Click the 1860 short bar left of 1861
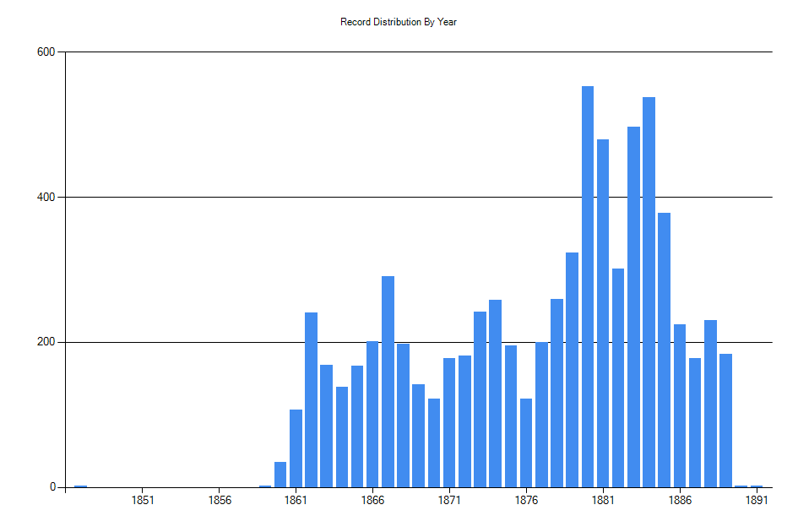 (280, 475)
